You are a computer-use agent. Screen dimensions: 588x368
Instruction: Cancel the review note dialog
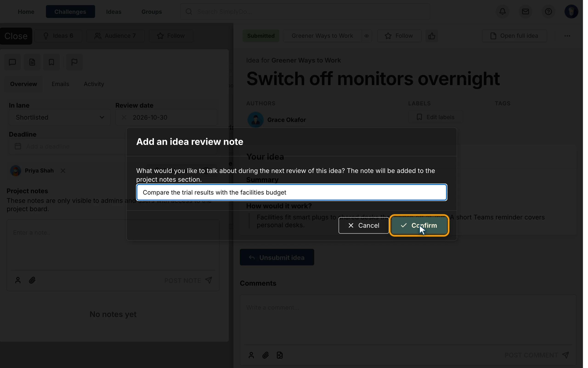pos(364,225)
